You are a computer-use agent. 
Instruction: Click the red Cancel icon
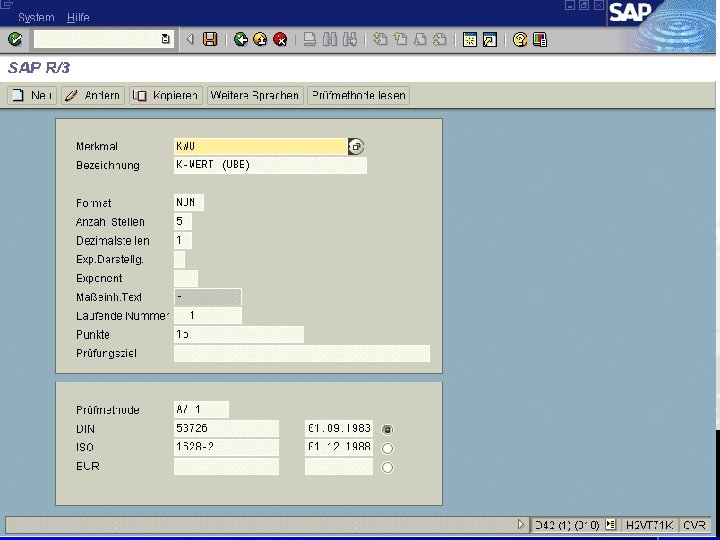[x=280, y=39]
